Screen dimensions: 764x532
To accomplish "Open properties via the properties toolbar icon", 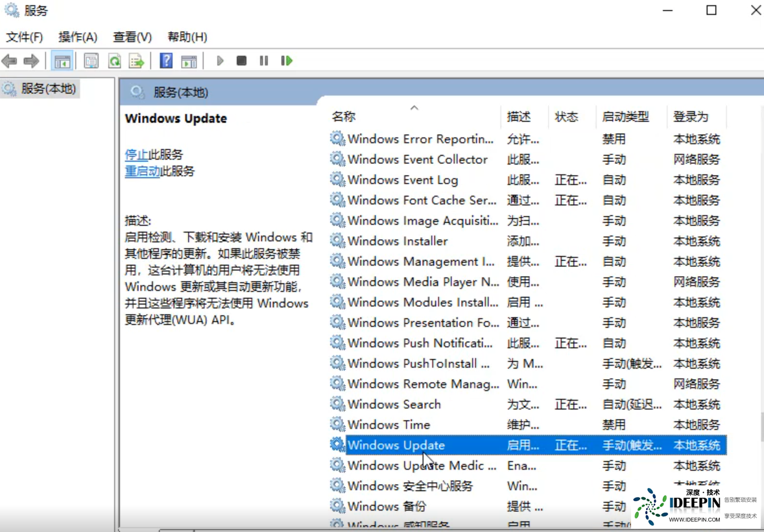I will 91,60.
